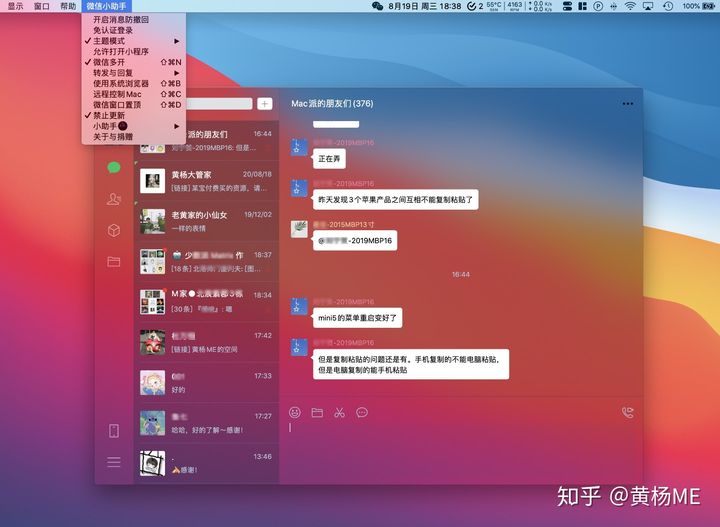The width and height of the screenshot is (720, 527).
Task: Open 黄杨大管家 conversation
Action: [x=206, y=181]
